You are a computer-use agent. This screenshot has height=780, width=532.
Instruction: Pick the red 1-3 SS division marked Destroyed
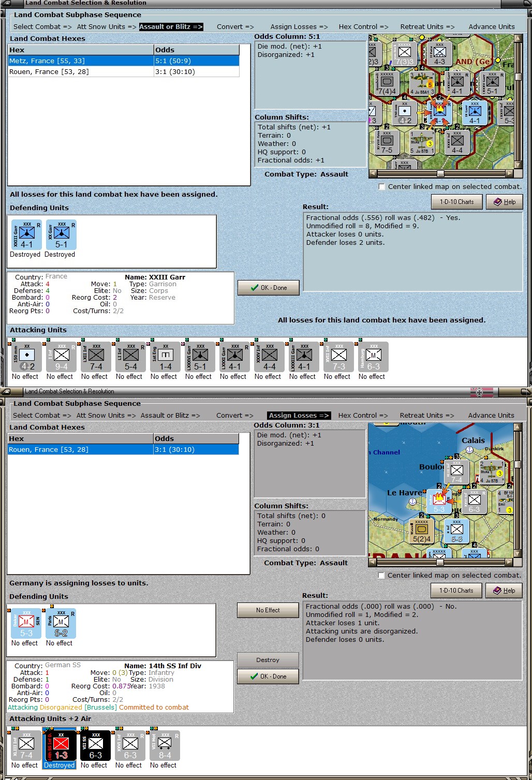point(61,746)
